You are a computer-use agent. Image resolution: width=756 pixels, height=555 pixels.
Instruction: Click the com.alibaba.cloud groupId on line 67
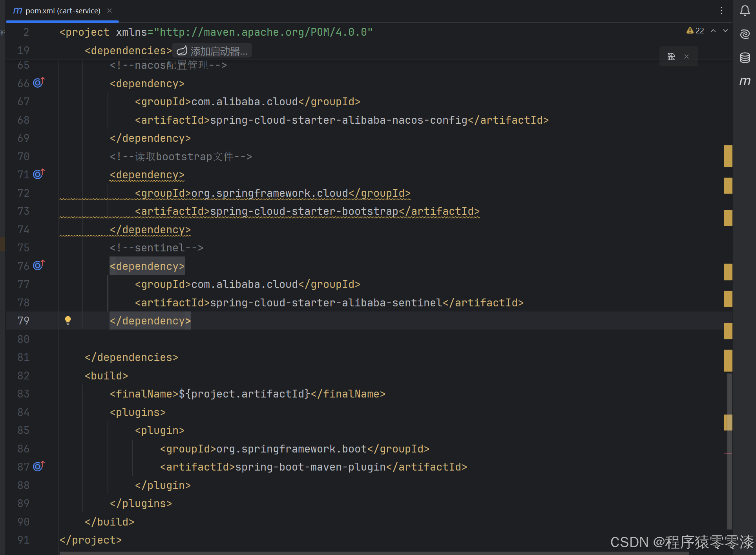(x=245, y=102)
